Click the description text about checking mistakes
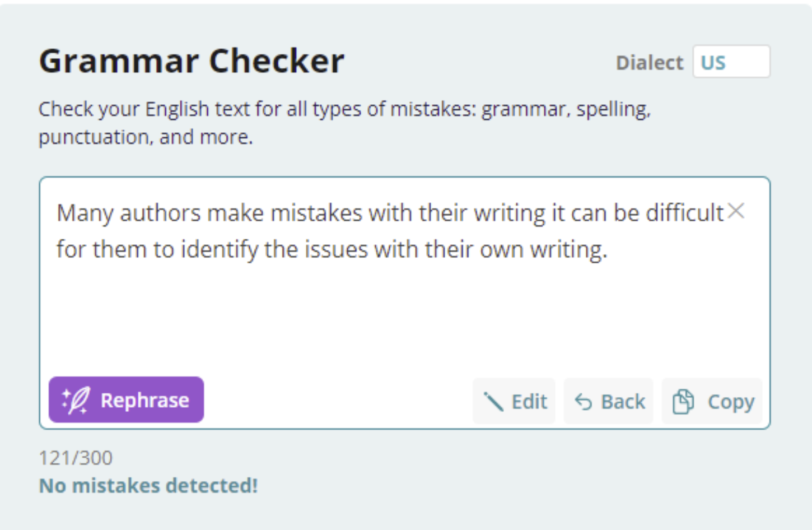The image size is (812, 530). click(x=344, y=123)
